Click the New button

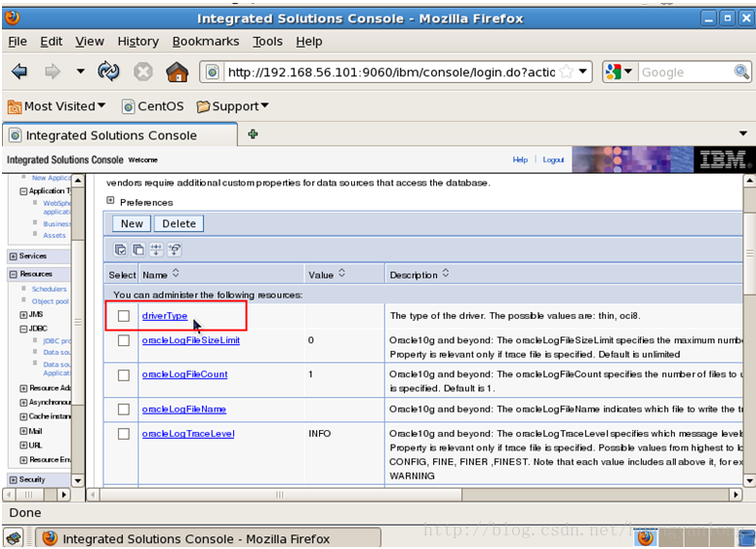(132, 223)
